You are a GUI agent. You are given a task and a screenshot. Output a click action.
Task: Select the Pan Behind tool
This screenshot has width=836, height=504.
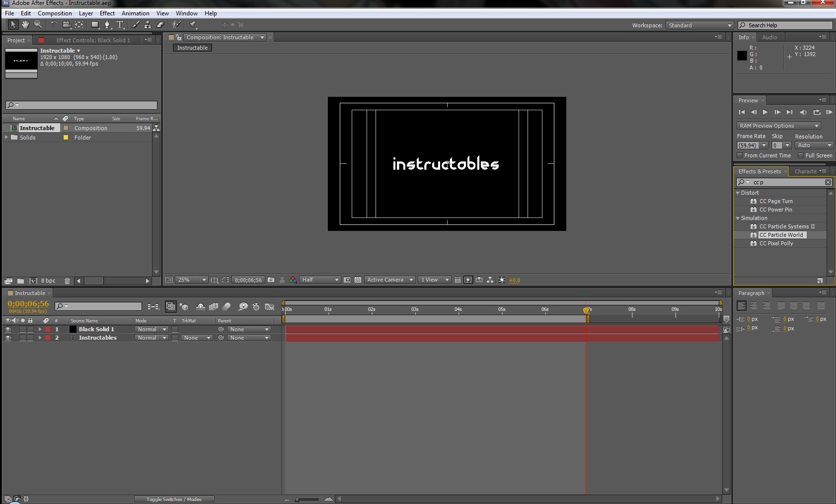(x=79, y=24)
